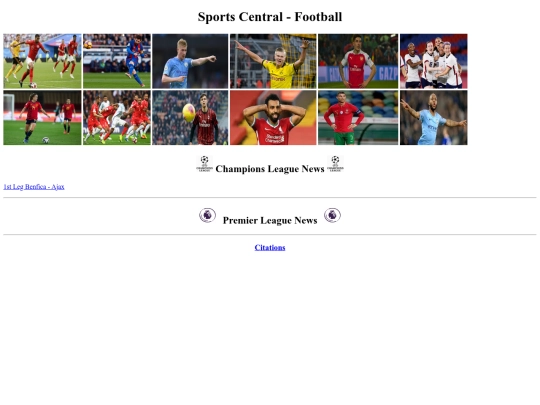Screen dimensions: 540x405
Task: Open the photo of the light-blue-kit player pointing
Action: coord(190,61)
